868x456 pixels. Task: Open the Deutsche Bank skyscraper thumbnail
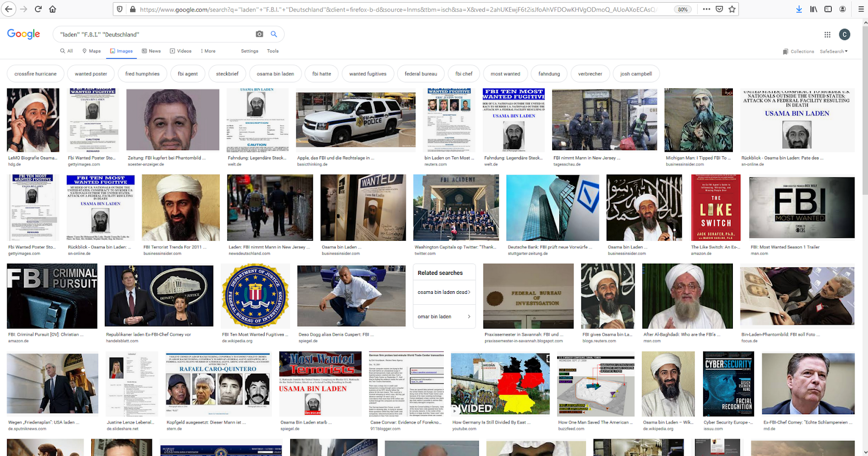(552, 208)
